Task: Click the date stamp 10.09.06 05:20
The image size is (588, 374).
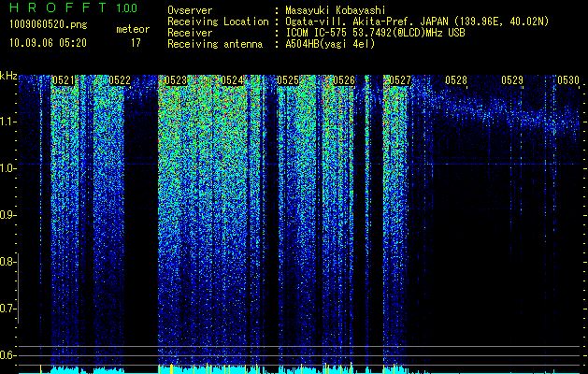Action: click(x=48, y=43)
